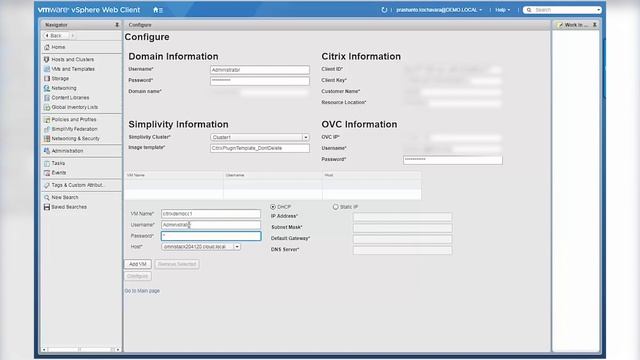640x360 pixels.
Task: Open the logged-in user account dropdown menu
Action: [x=439, y=10]
